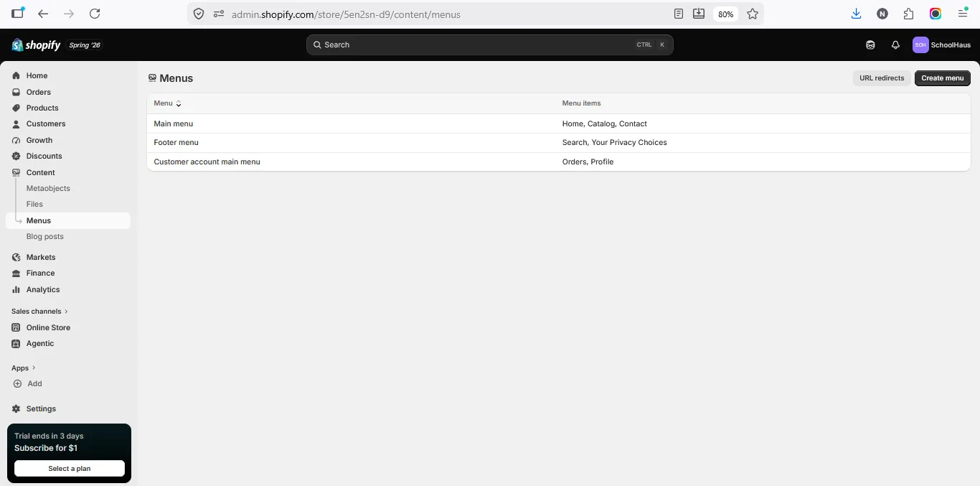Bookmark this page with the star icon
Screen dimensions: 980x486
click(x=753, y=14)
